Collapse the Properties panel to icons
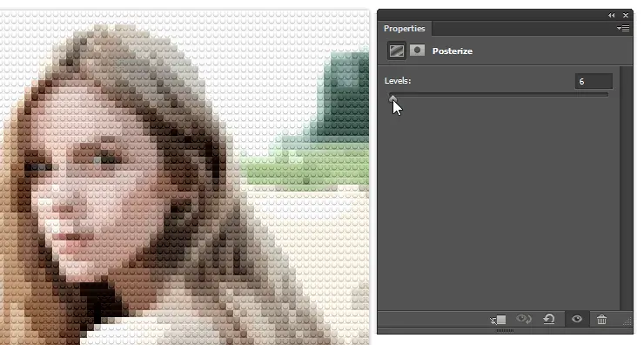 (x=612, y=15)
